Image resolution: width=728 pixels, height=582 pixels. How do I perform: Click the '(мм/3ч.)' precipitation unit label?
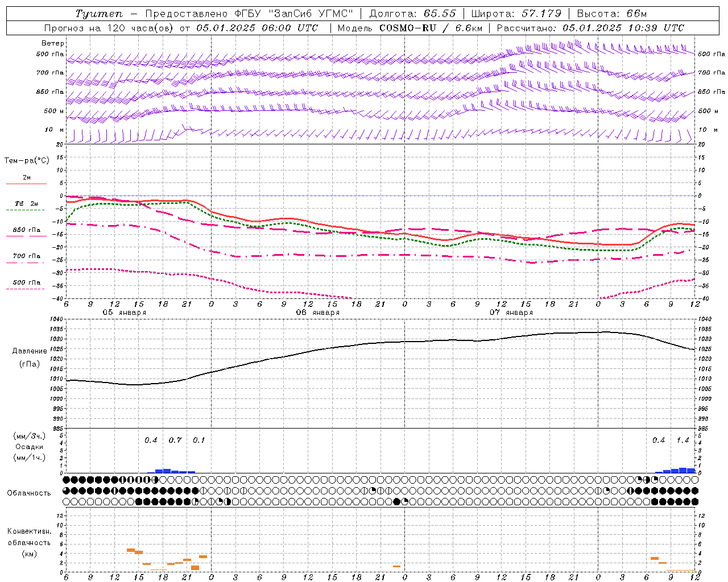[x=28, y=436]
